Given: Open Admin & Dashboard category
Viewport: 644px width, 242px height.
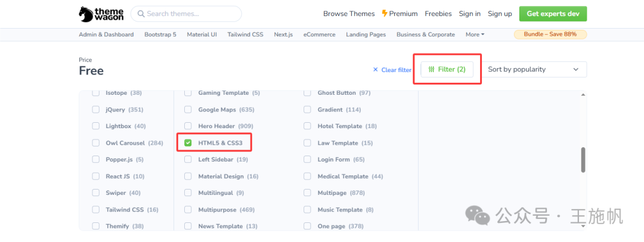Looking at the screenshot, I should pos(106,35).
